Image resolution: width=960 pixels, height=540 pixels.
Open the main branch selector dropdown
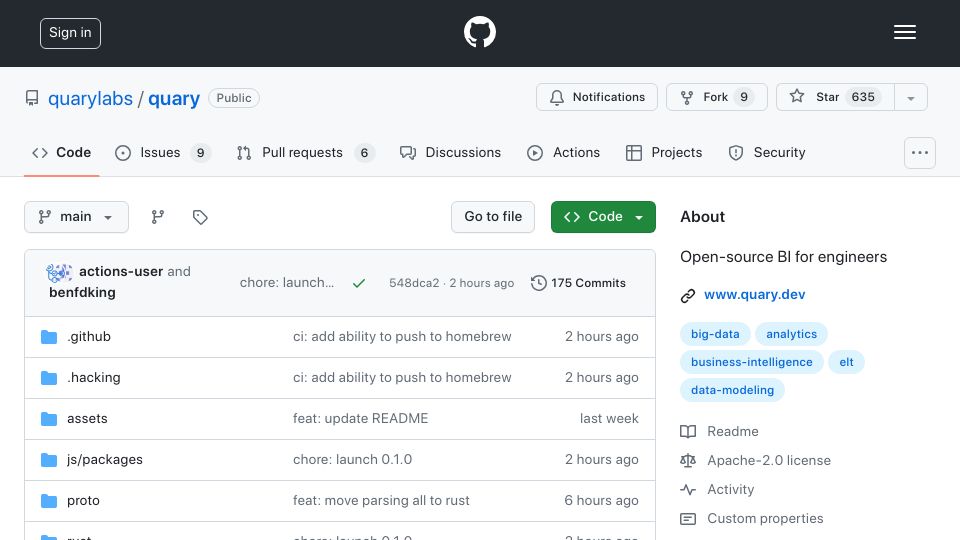(77, 217)
